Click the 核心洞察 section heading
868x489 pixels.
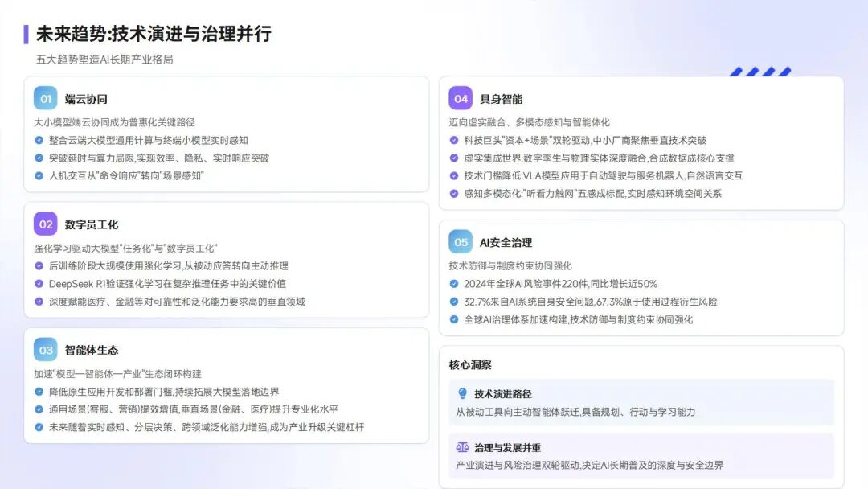tap(470, 365)
